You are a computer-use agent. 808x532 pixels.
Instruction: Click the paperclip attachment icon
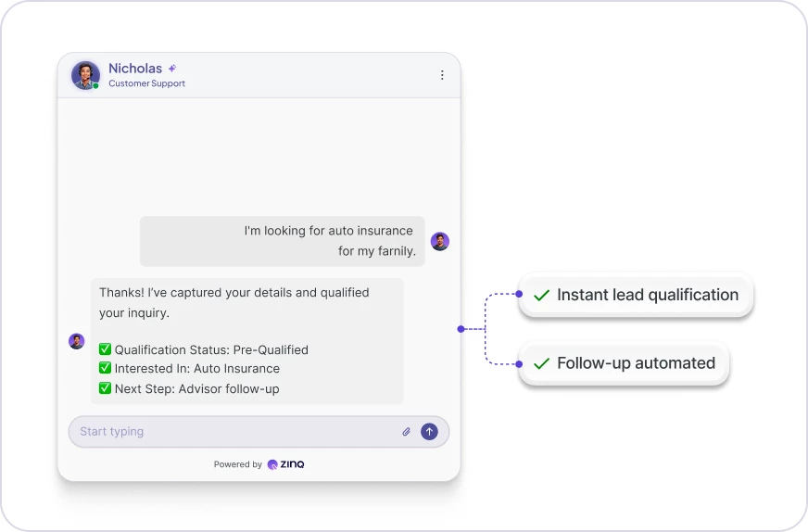tap(406, 432)
